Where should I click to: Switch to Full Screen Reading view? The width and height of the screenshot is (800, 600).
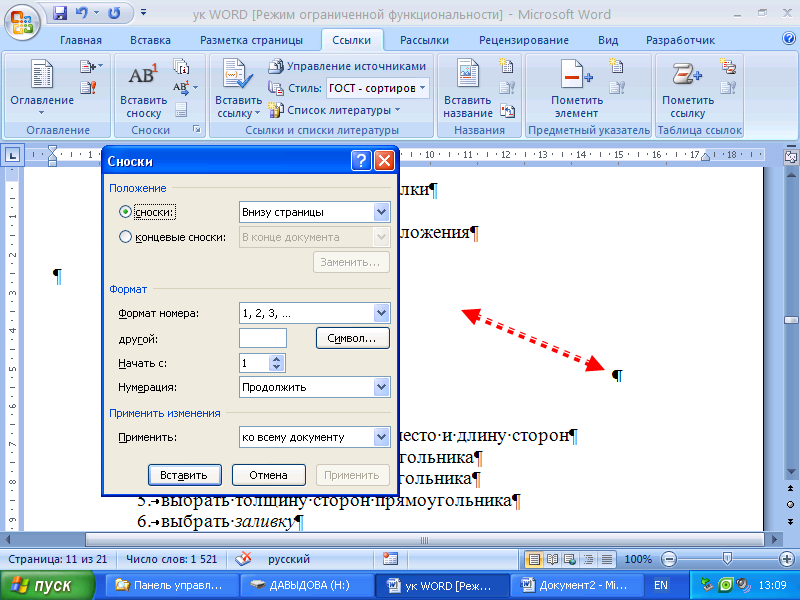point(552,559)
